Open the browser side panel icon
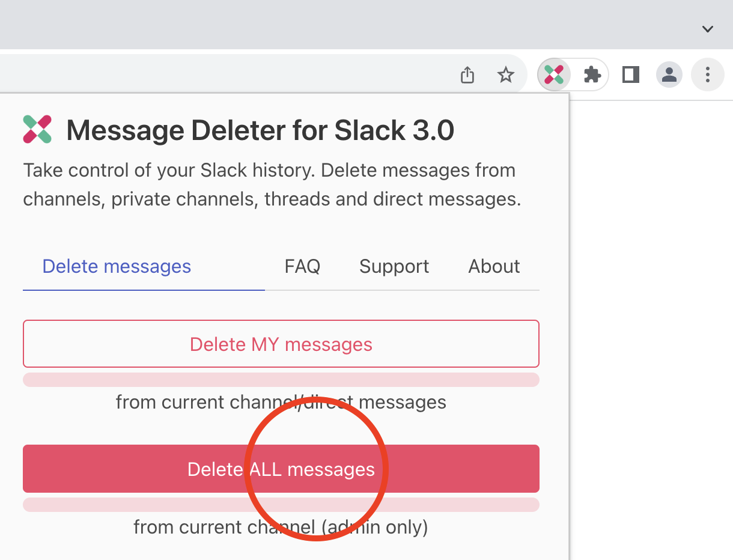Viewport: 733px width, 560px height. point(630,75)
